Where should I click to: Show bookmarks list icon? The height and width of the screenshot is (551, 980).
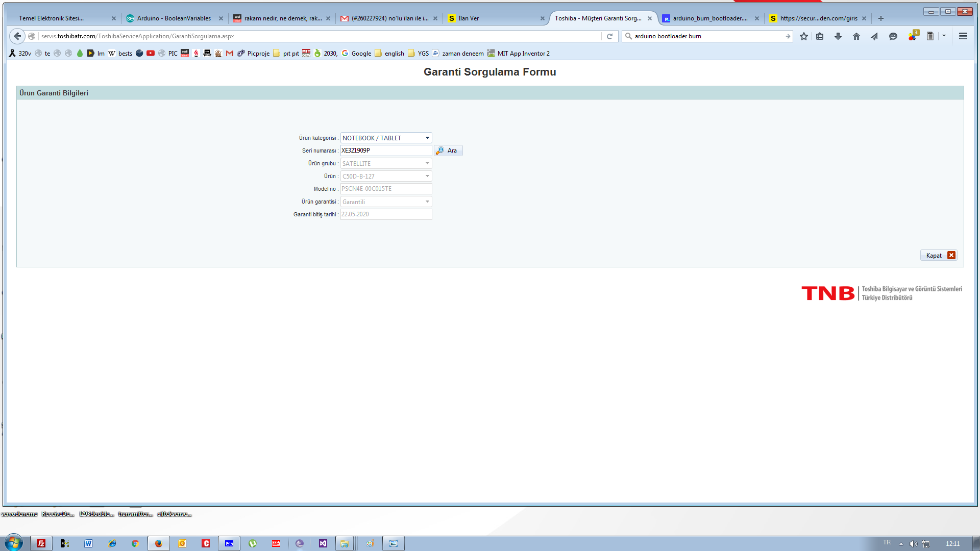[820, 36]
